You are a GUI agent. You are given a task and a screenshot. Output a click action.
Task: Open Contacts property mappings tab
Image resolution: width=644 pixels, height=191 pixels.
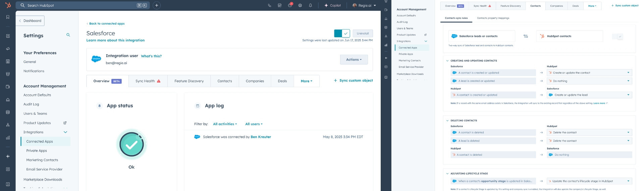point(493,18)
